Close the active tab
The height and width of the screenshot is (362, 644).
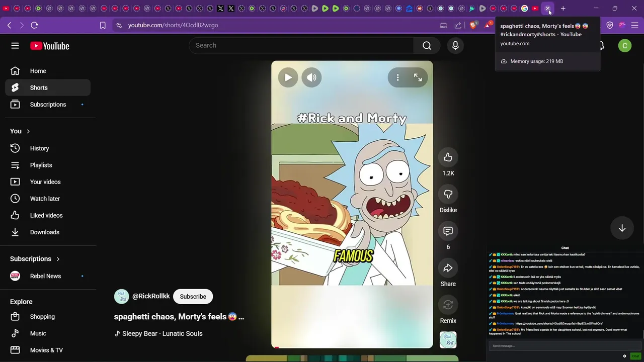[547, 9]
